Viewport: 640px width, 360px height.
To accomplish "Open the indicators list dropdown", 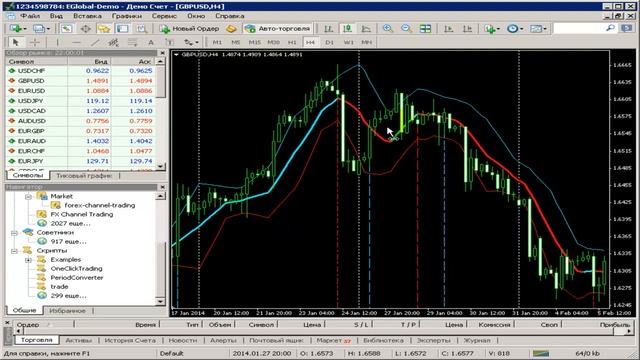I will tap(491, 29).
